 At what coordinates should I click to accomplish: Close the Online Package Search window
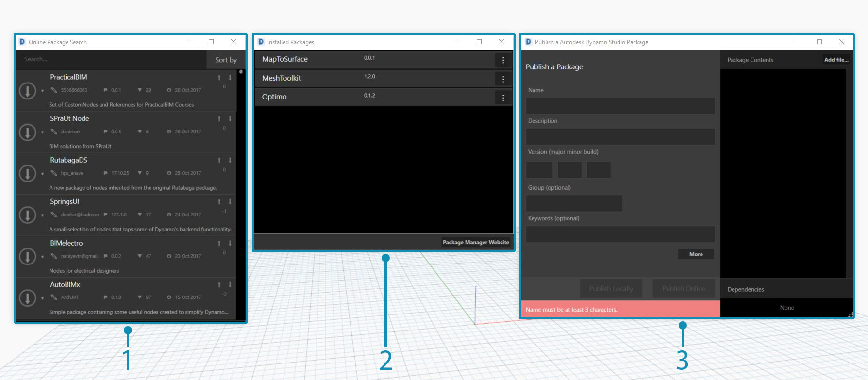coord(234,42)
